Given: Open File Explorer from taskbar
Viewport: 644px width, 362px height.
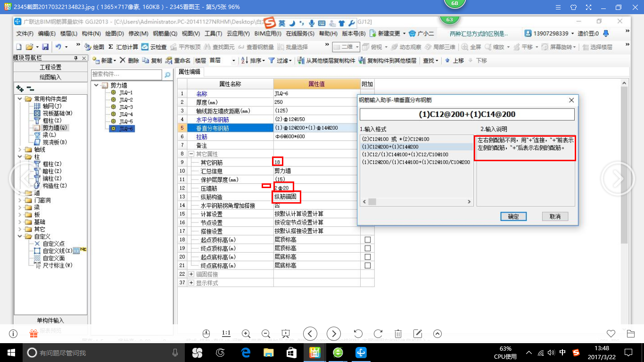Looking at the screenshot, I should [x=268, y=352].
